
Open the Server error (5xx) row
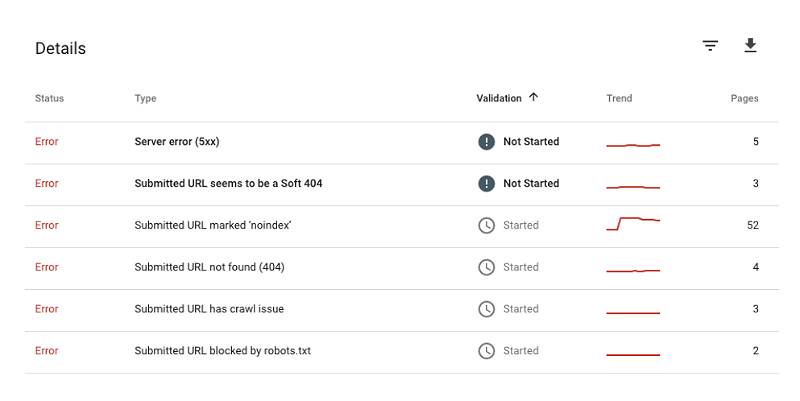[402, 142]
